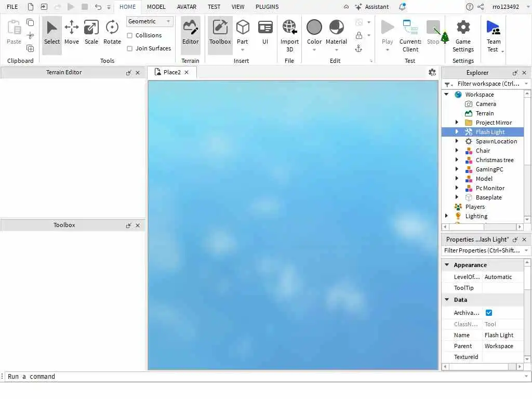532x399 pixels.
Task: Edit the Name property value Flash Light
Action: (502, 335)
